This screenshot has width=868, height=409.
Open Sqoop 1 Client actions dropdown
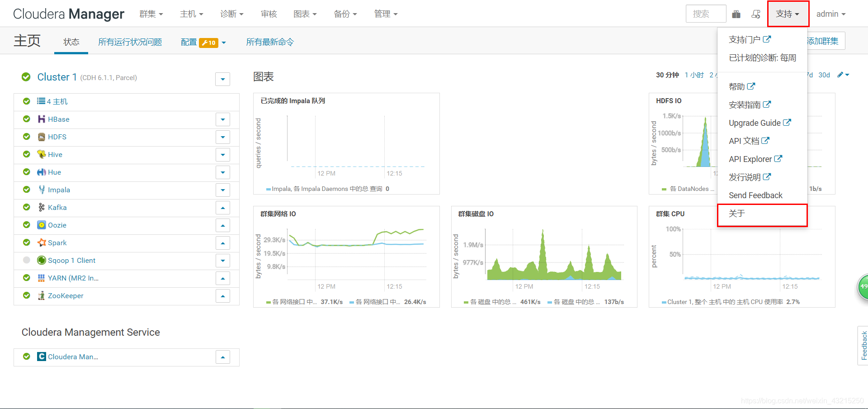[222, 261]
